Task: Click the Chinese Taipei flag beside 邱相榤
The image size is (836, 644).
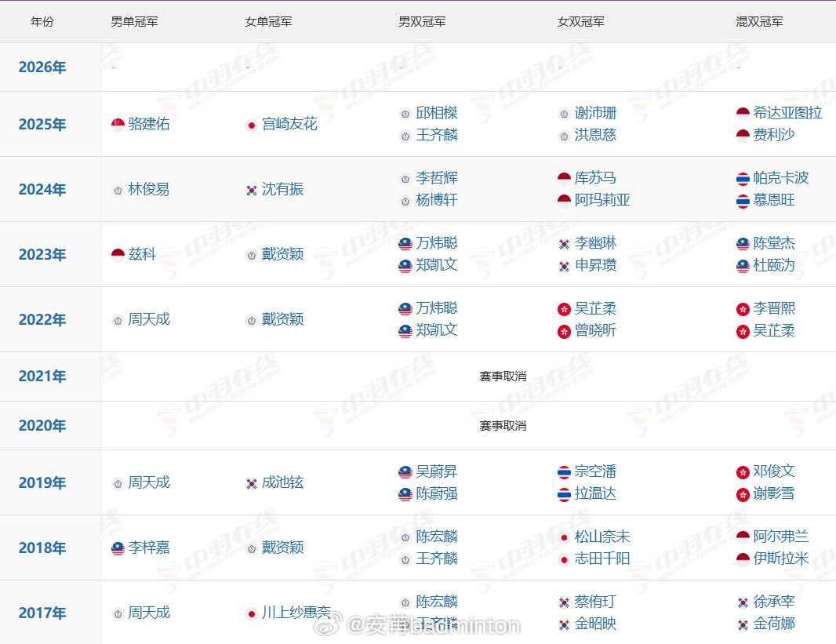Action: click(405, 114)
